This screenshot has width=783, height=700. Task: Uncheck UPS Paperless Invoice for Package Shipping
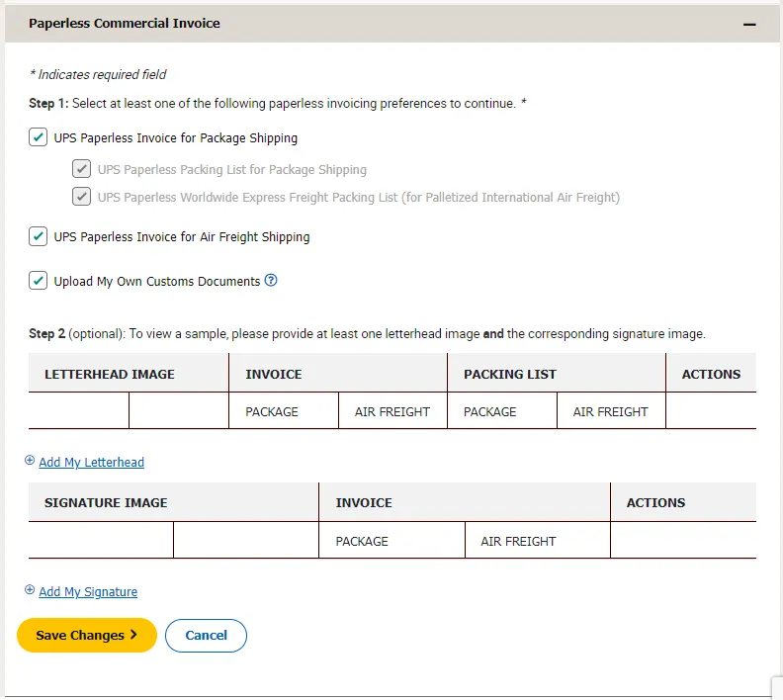39,137
